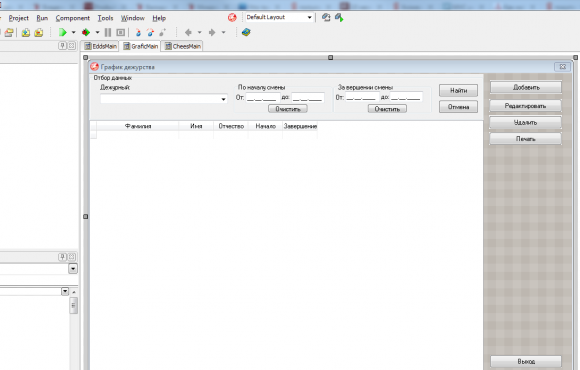Click the Open Project icon in toolbar
The width and height of the screenshot is (580, 370).
[x=9, y=33]
